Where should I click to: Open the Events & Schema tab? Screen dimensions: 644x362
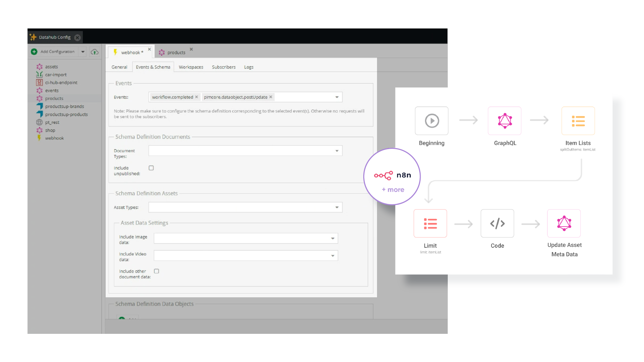[x=153, y=67]
